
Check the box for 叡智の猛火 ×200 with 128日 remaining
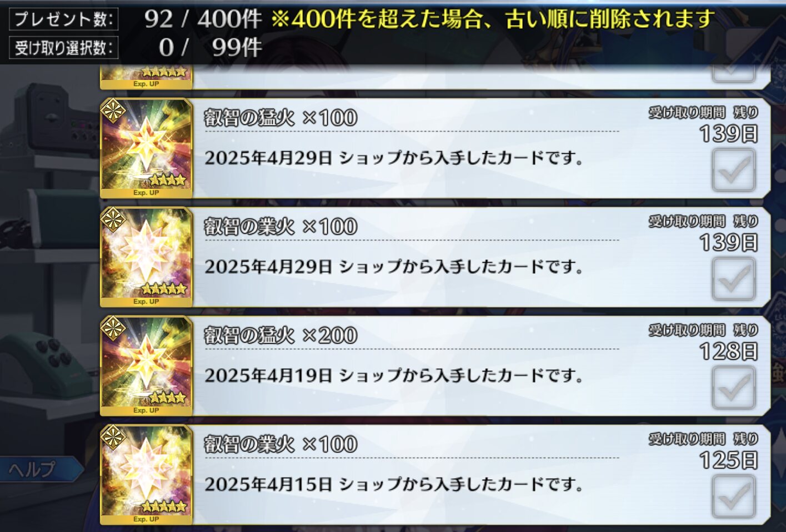pyautogui.click(x=734, y=388)
